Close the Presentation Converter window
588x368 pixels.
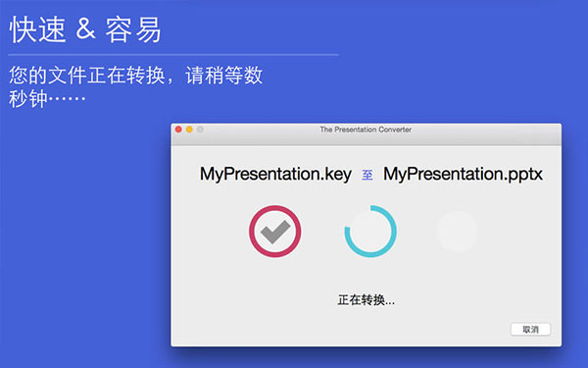178,130
